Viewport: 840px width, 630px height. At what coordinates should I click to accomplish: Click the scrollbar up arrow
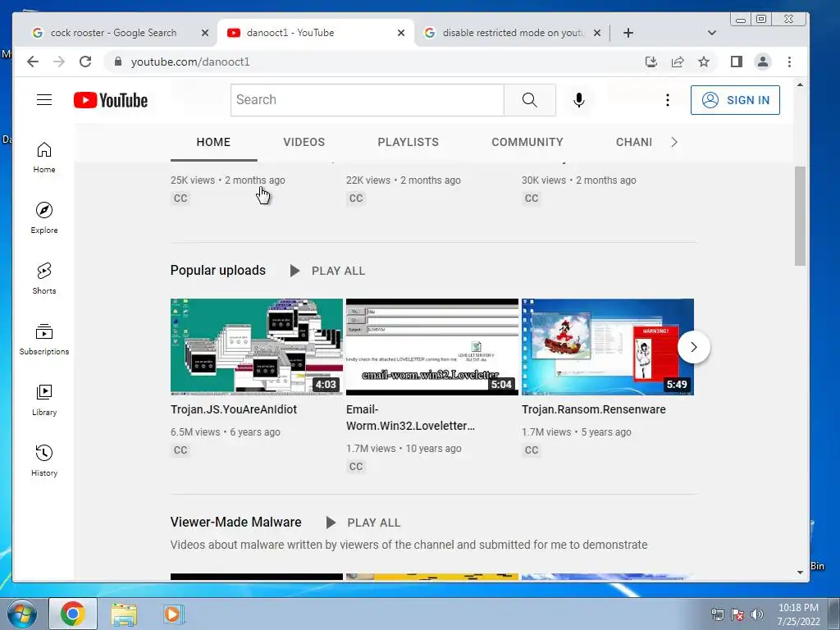click(x=800, y=84)
